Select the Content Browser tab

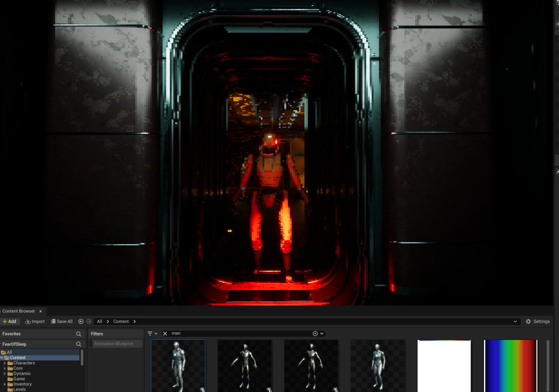pyautogui.click(x=19, y=311)
